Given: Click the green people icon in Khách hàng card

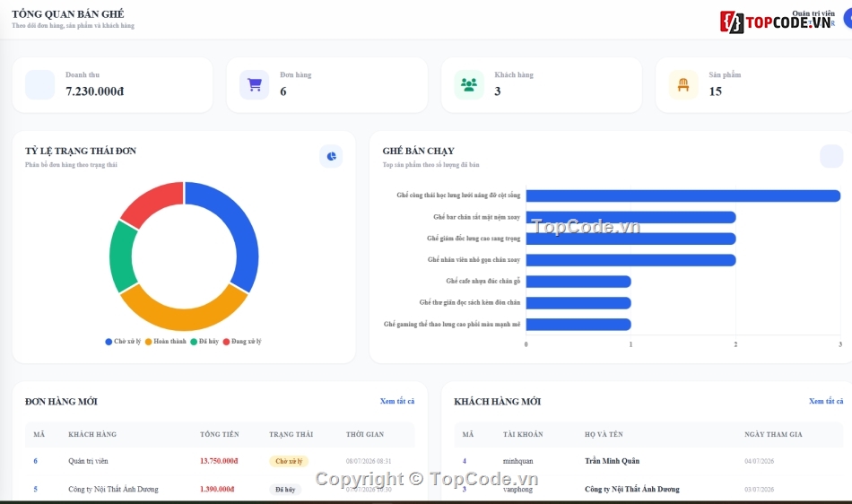Looking at the screenshot, I should [469, 84].
